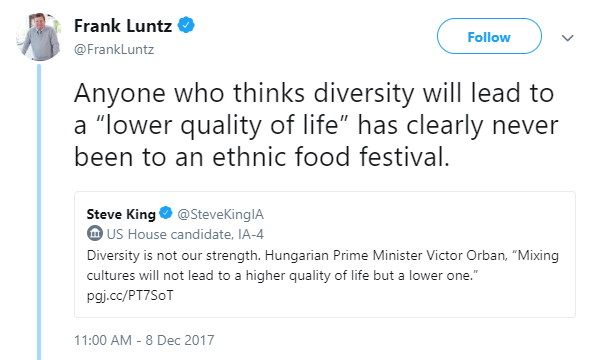The width and height of the screenshot is (595, 360).
Task: Open tweet options chevron menu
Action: (567, 38)
